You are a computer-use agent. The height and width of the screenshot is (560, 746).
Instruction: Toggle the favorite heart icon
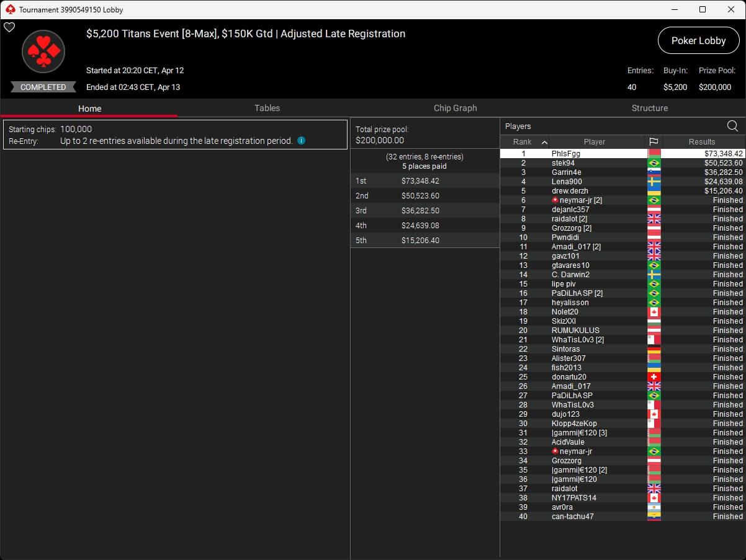pos(9,27)
